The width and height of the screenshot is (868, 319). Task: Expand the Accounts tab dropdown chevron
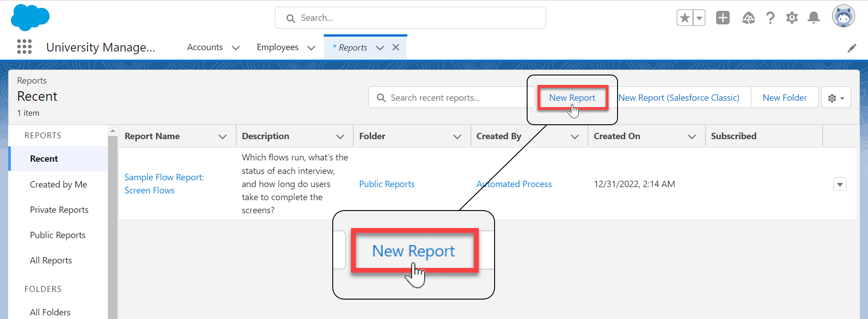[236, 47]
